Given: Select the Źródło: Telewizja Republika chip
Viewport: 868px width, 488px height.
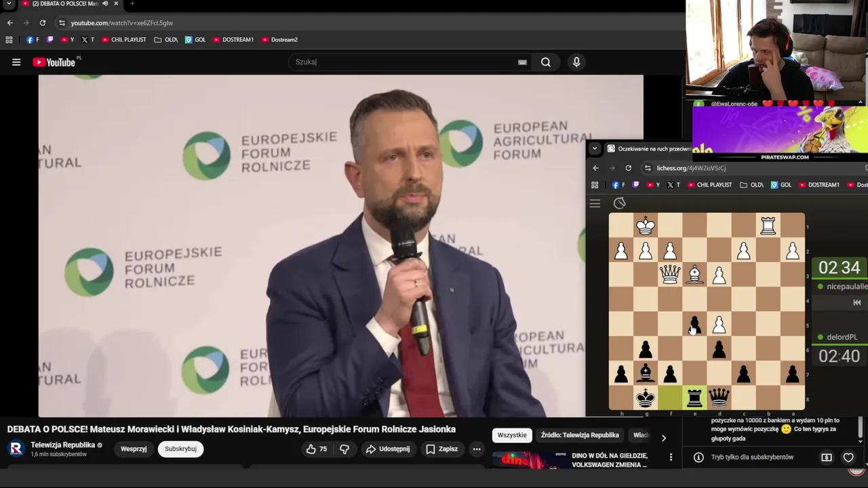Looking at the screenshot, I should pos(580,435).
